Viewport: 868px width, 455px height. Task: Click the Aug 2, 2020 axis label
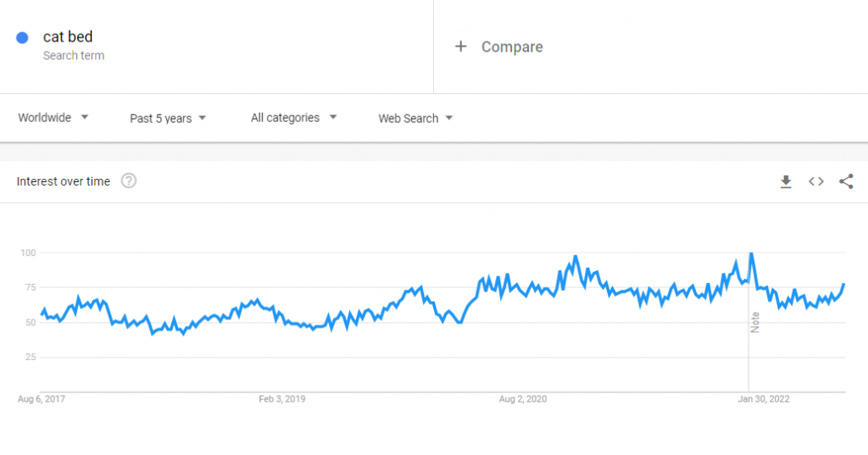pos(523,398)
